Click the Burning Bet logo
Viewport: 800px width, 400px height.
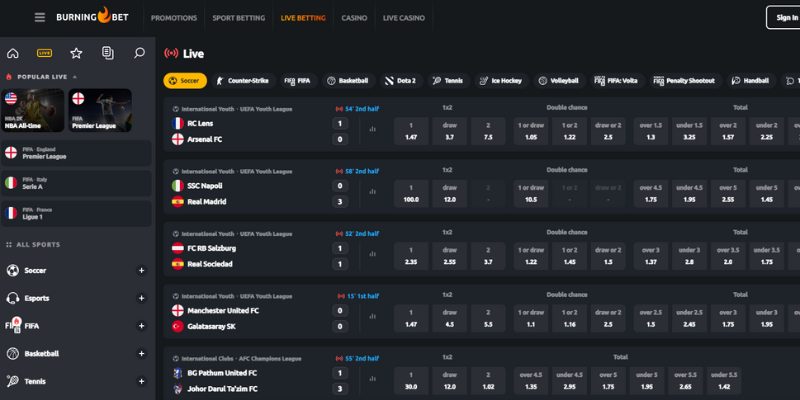(92, 17)
